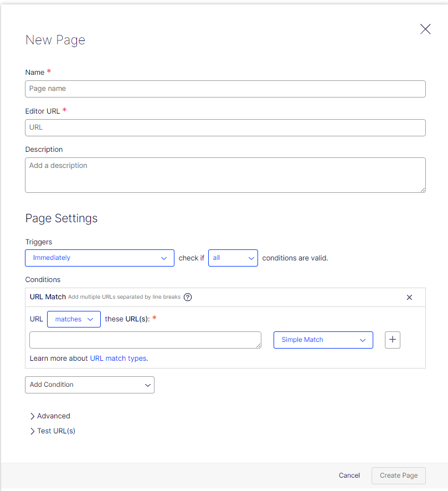The image size is (448, 491).
Task: Open the Add Condition dropdown
Action: pyautogui.click(x=90, y=385)
